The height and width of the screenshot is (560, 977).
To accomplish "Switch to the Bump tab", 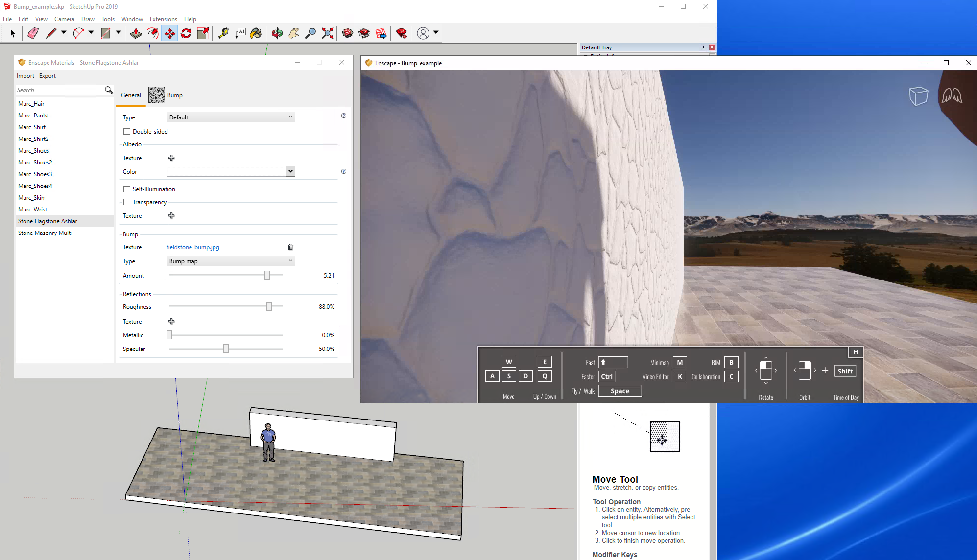I will pos(174,95).
